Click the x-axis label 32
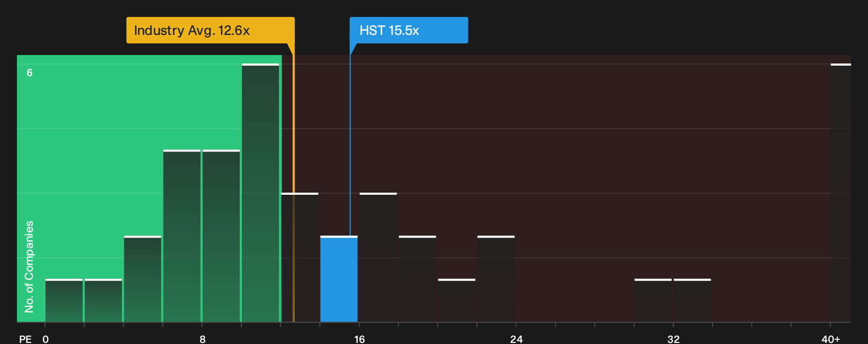Image resolution: width=868 pixels, height=344 pixels. (x=673, y=339)
